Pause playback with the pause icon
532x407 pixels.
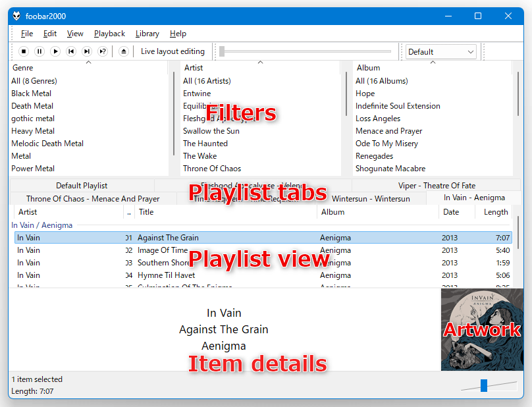point(40,51)
